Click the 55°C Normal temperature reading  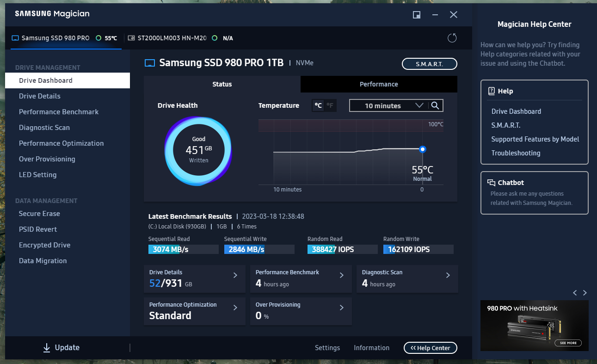(x=423, y=173)
